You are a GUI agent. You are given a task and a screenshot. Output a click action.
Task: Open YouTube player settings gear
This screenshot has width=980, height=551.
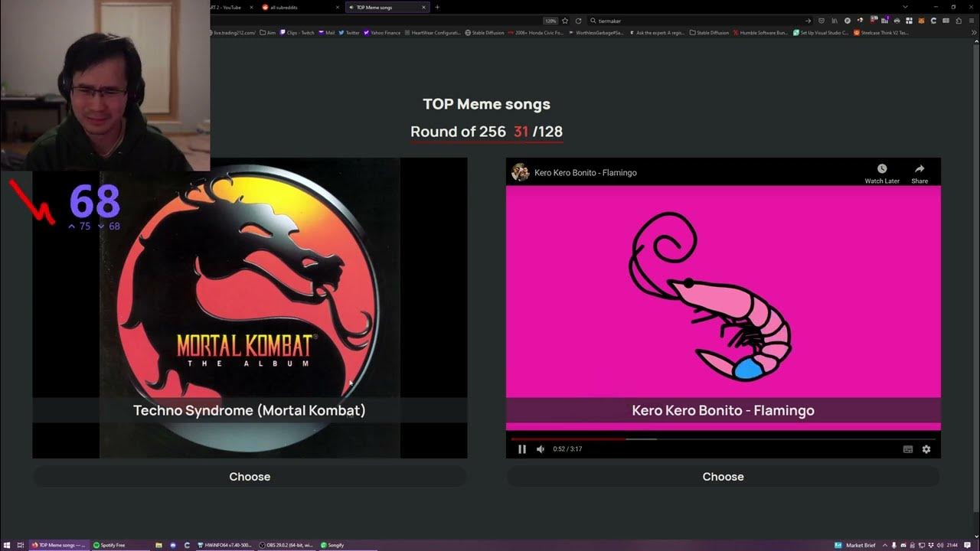click(x=926, y=449)
